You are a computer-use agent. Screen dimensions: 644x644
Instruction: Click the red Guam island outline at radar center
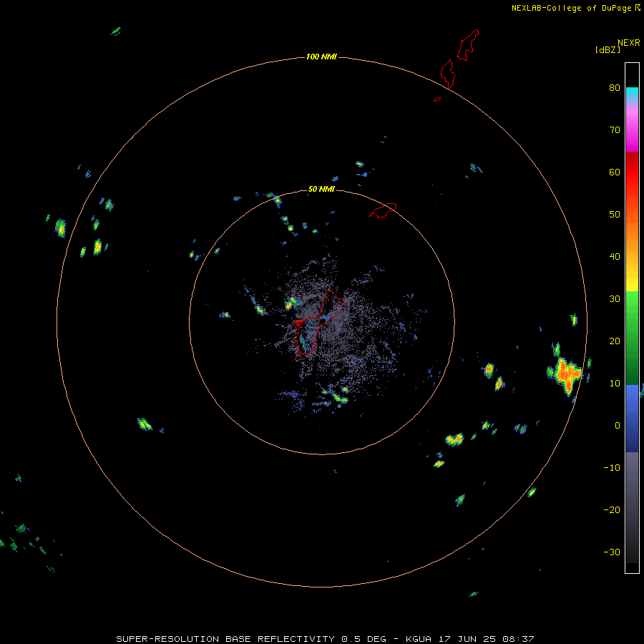pyautogui.click(x=318, y=323)
